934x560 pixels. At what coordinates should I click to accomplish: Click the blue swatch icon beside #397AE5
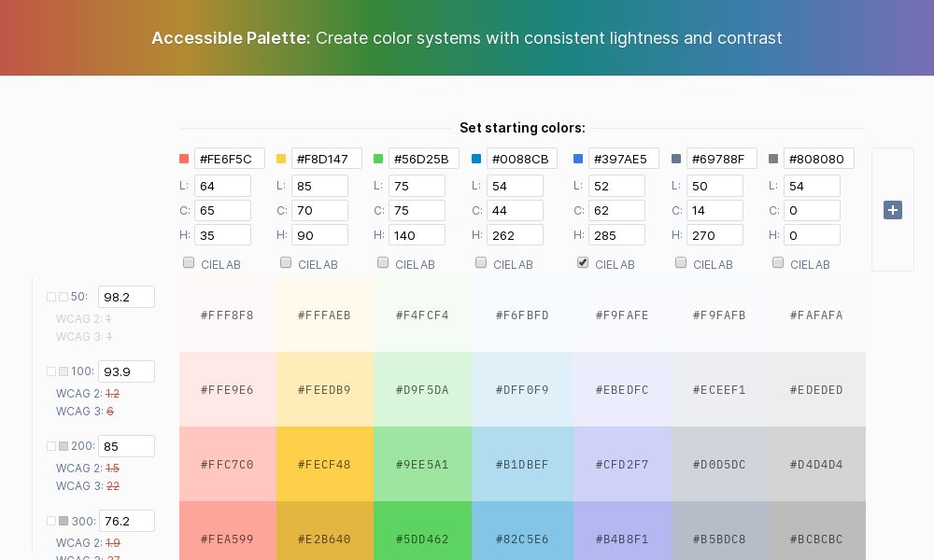[x=578, y=159]
